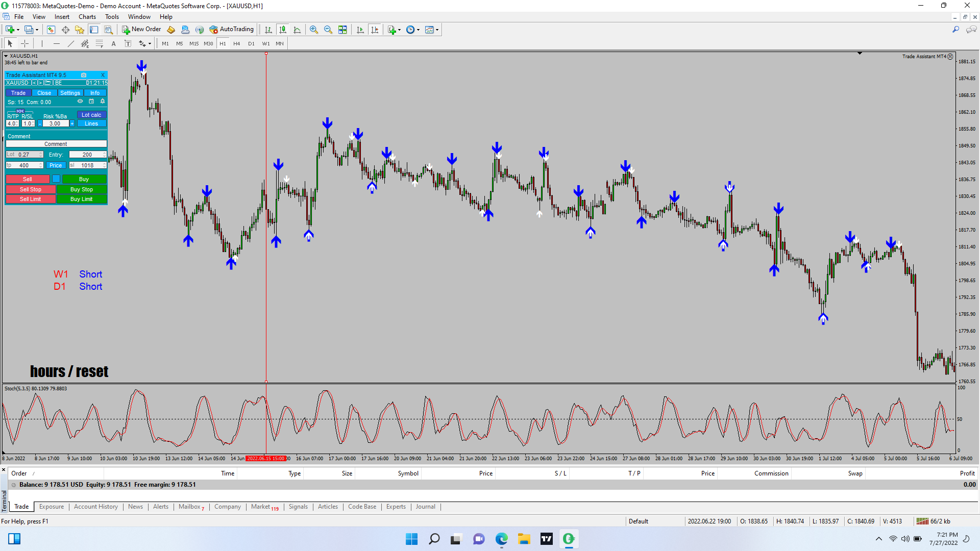Click the Comment input field
The width and height of the screenshot is (980, 551).
pos(56,144)
